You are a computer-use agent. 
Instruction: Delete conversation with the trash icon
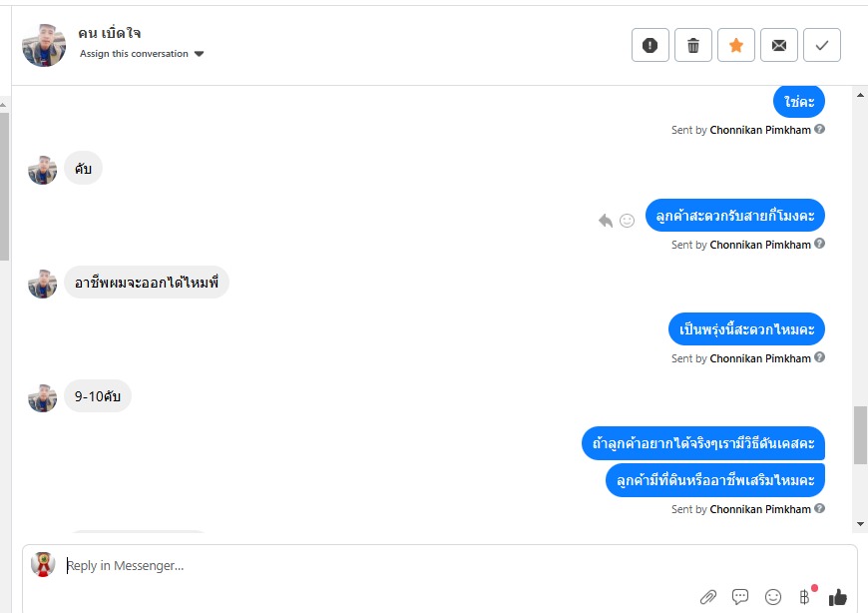click(693, 45)
